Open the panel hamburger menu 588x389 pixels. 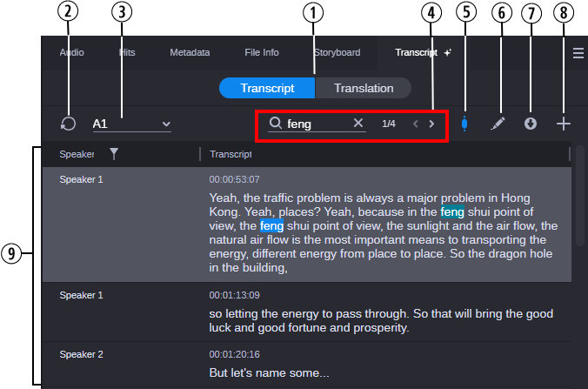578,53
